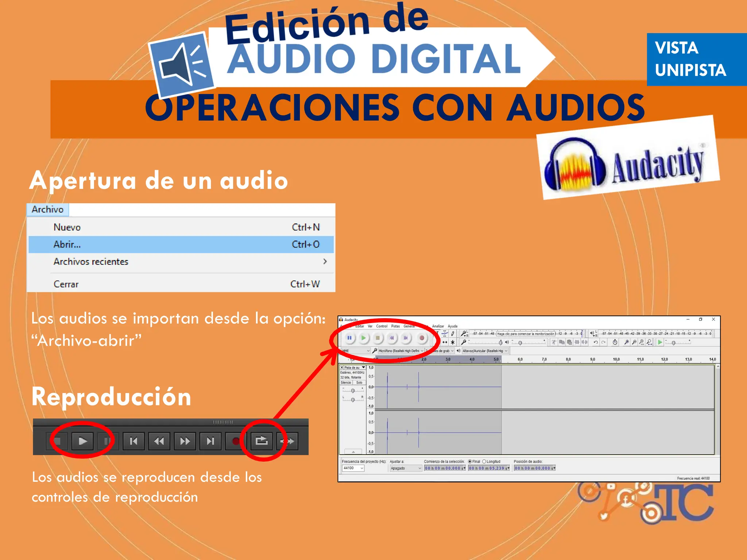This screenshot has width=747, height=560.
Task: Click Audacity's Skip to Start transport button
Action: 392,338
